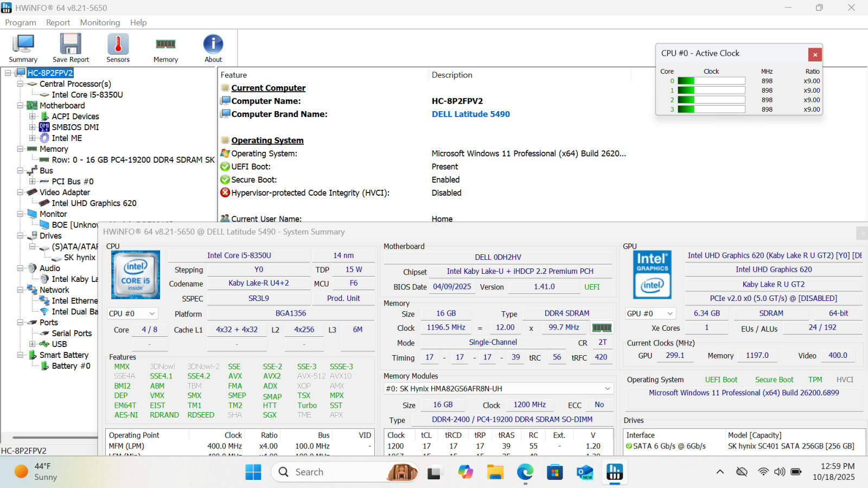Expand the ACPI Devices tree node
Image resolution: width=868 pixels, height=488 pixels.
[x=32, y=117]
